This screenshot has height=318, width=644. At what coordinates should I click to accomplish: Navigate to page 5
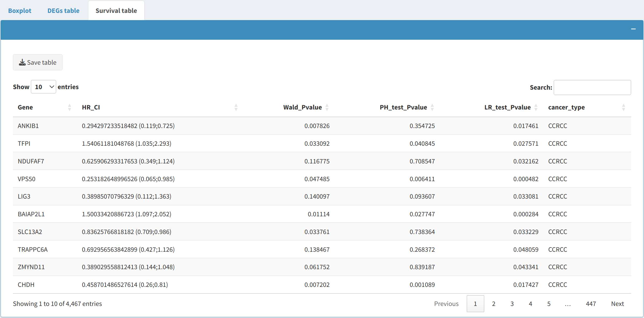tap(549, 304)
